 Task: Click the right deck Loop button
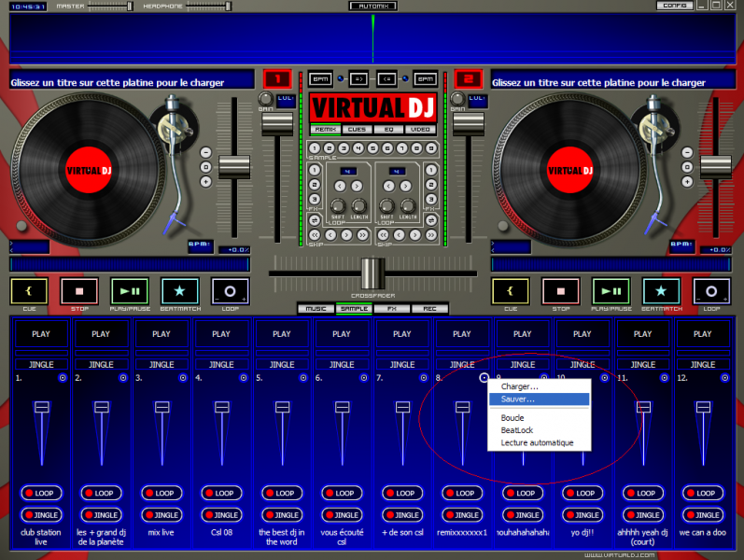click(x=712, y=290)
